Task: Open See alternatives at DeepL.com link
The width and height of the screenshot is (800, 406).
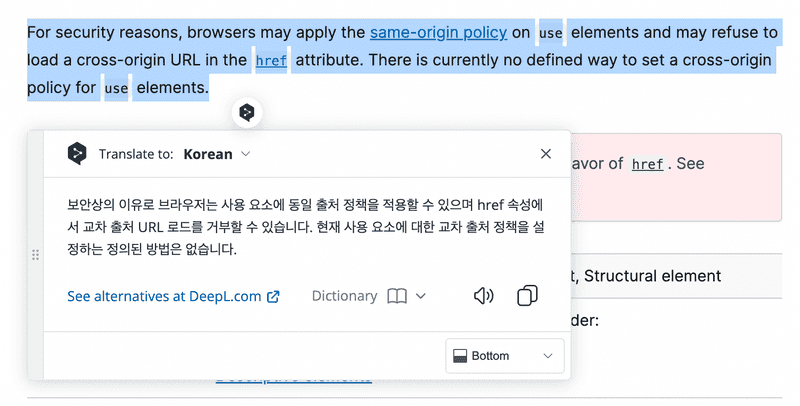Action: (173, 296)
